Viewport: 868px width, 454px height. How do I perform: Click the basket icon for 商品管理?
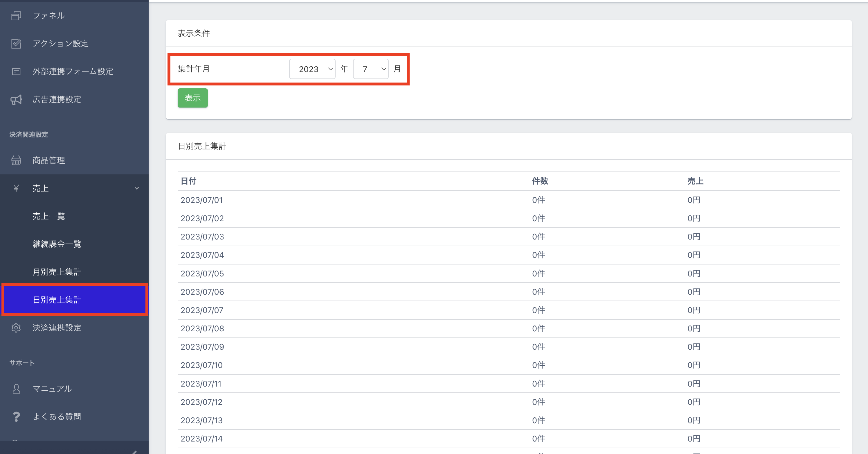(16, 160)
